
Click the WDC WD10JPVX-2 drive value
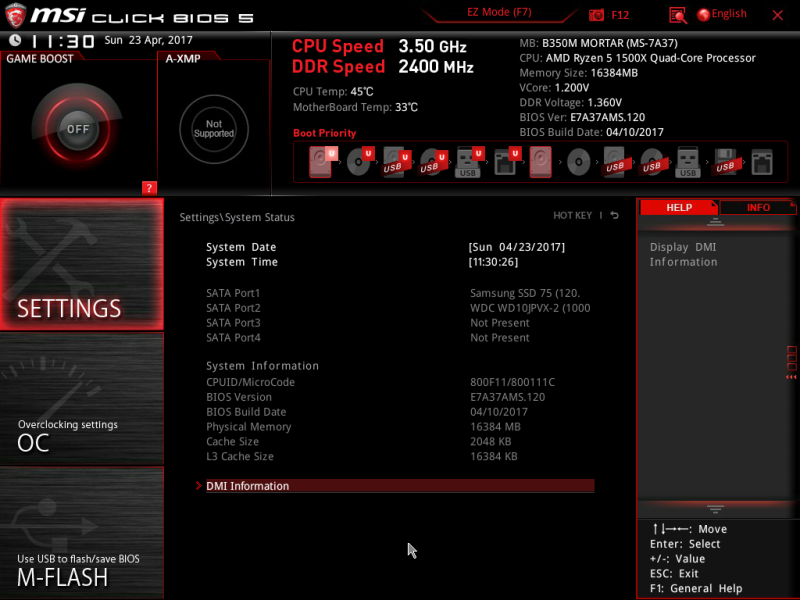pos(530,308)
